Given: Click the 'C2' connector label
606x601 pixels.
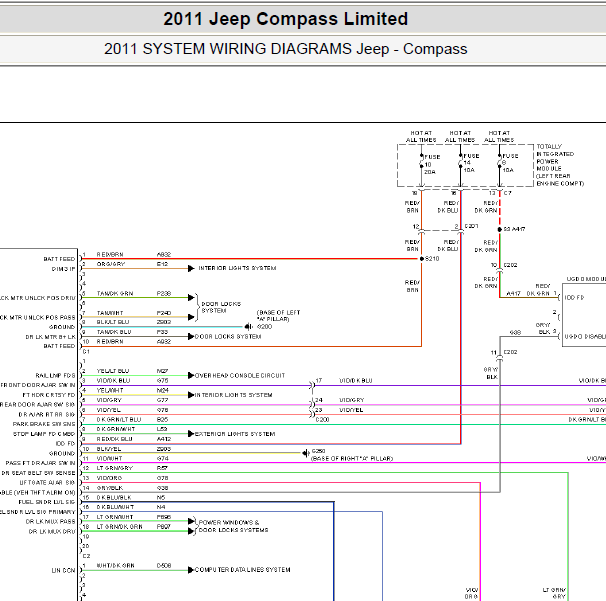Looking at the screenshot, I should pyautogui.click(x=87, y=556).
